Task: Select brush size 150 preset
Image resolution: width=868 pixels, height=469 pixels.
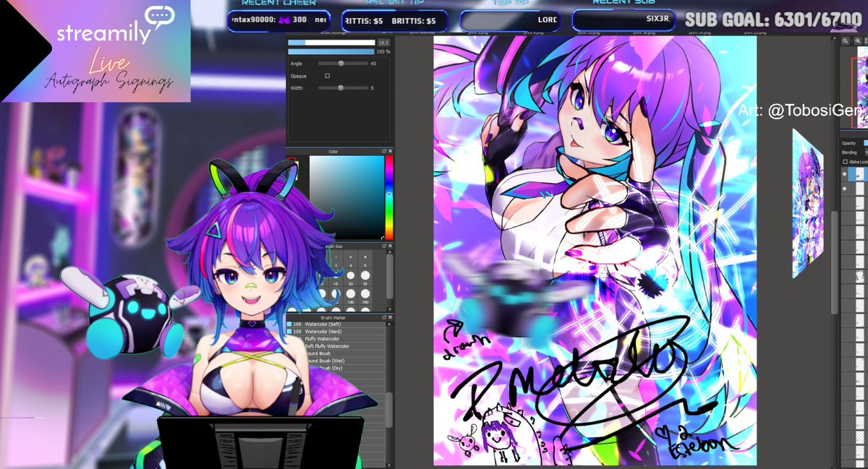Action: [365, 297]
